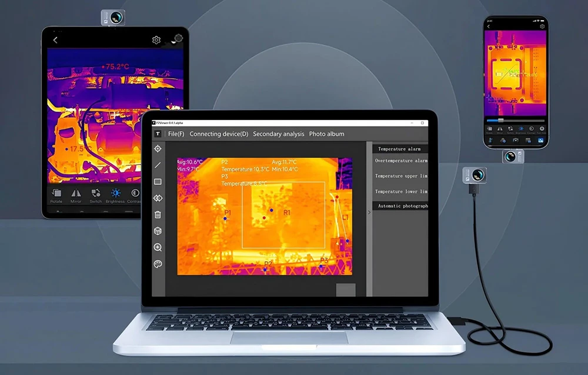Tap Mirror on the tablet toolbar
Screen dimensions: 588x375
click(76, 196)
